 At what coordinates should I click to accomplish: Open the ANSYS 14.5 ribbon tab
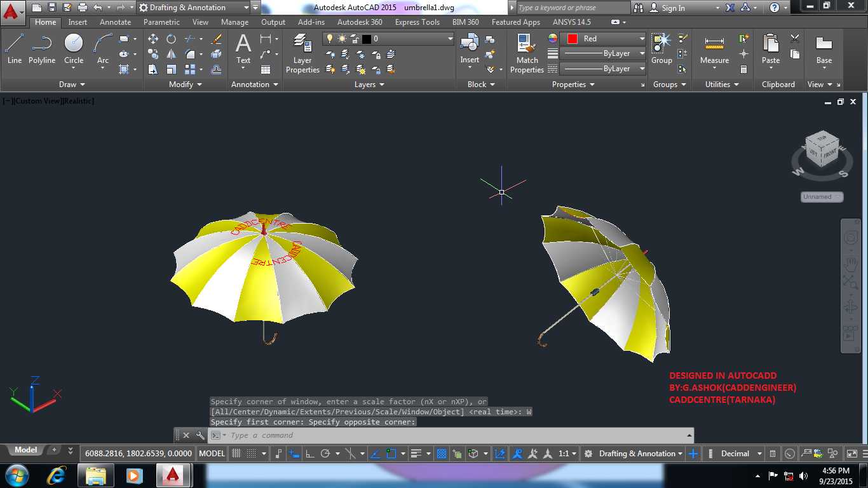571,22
